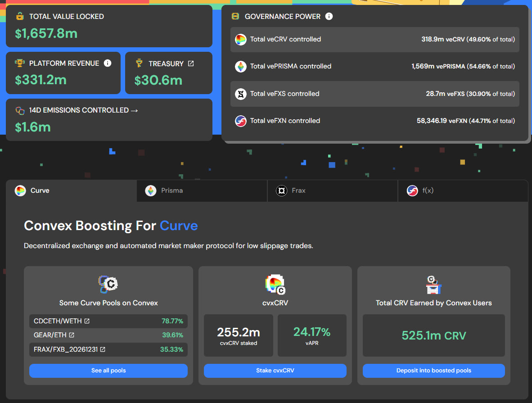Click the Governance Power info icon
Screen dimensions: 532x403
[329, 17]
